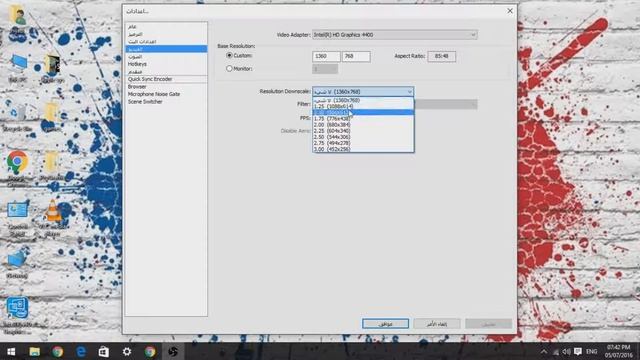Choose the 2.75 (494x278) downscale option
Viewport: 640px width, 360px height.
(x=363, y=143)
